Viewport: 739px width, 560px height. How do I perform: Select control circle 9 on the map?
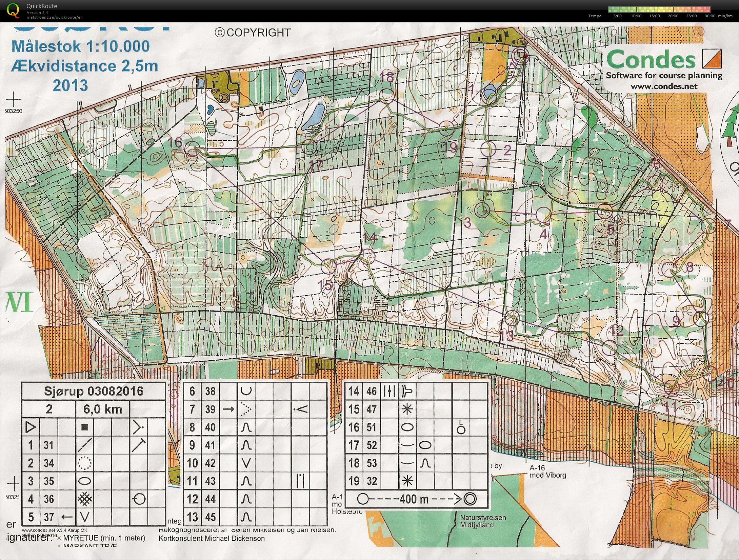pyautogui.click(x=701, y=317)
